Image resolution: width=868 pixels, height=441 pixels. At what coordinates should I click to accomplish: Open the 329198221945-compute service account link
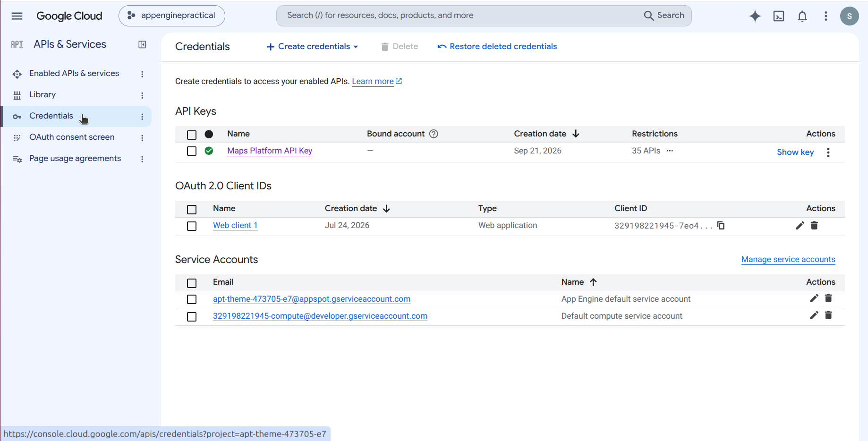pos(320,316)
